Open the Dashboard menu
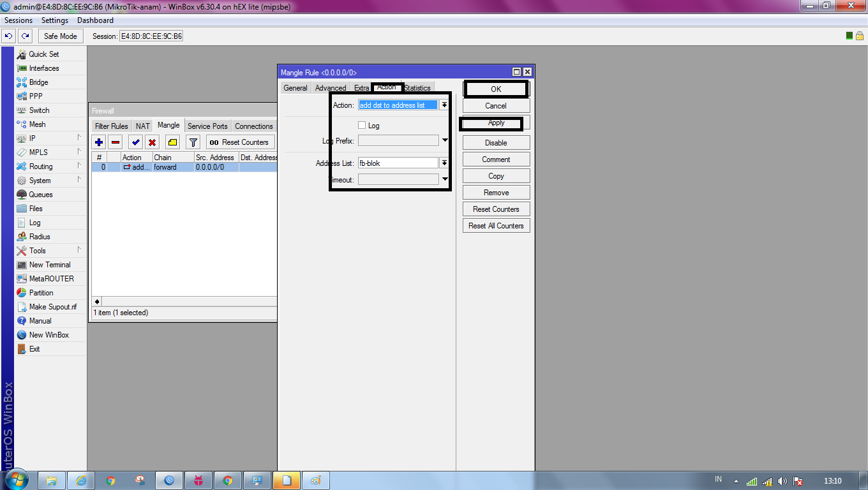 click(95, 20)
